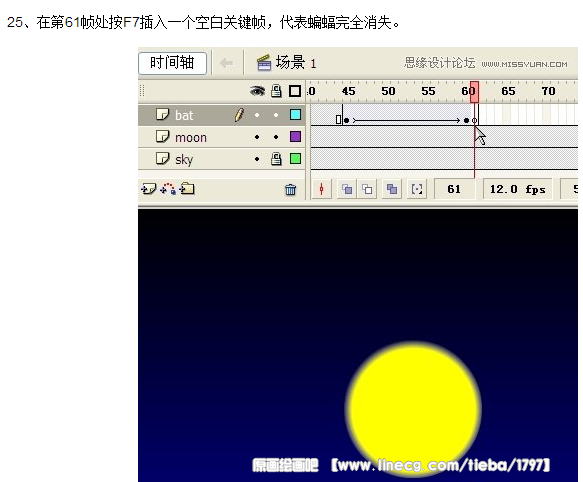Click the pencil icon on the bat layer

(239, 115)
